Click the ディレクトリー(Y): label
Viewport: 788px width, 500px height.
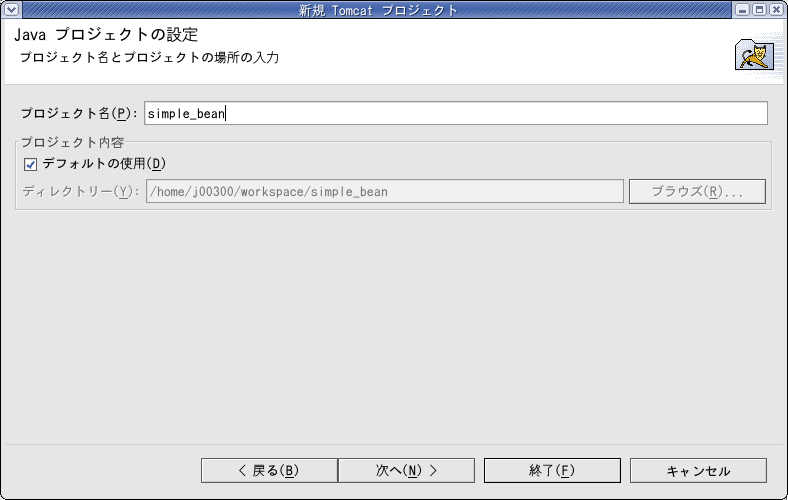click(80, 191)
